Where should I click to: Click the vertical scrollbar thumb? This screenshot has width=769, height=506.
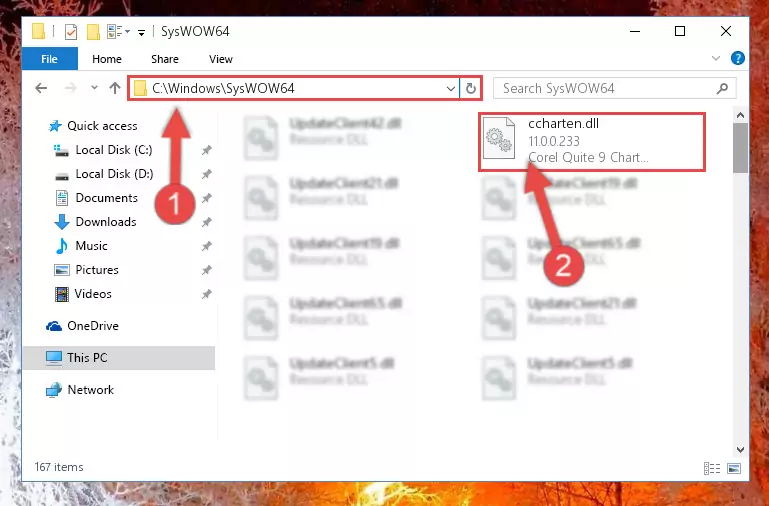click(x=741, y=148)
